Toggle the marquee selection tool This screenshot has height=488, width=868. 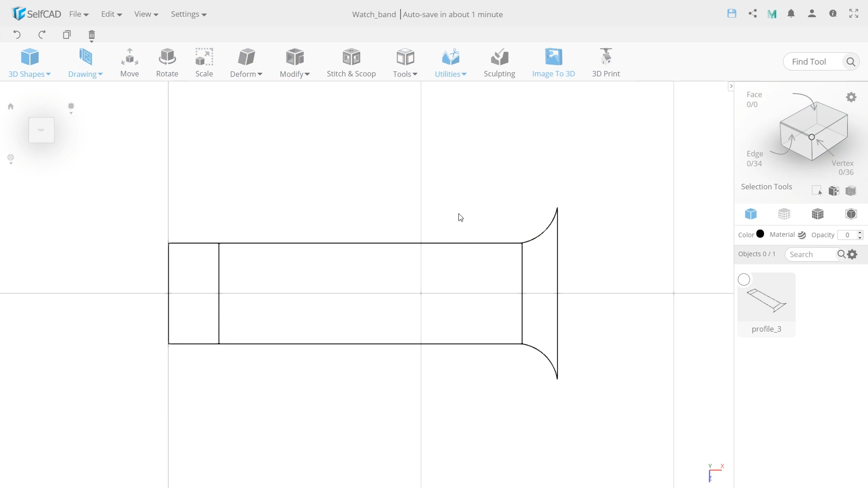[817, 191]
